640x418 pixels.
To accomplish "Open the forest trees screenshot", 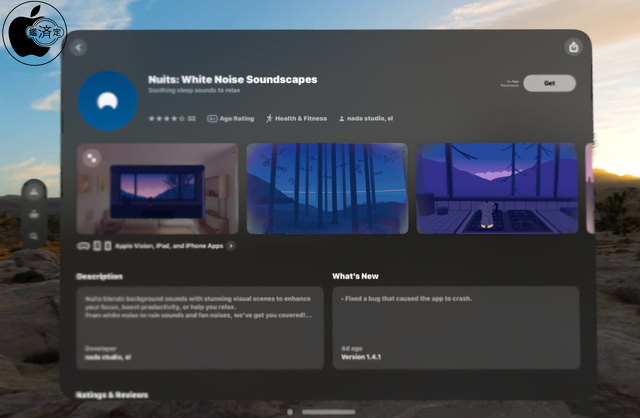I will 327,189.
